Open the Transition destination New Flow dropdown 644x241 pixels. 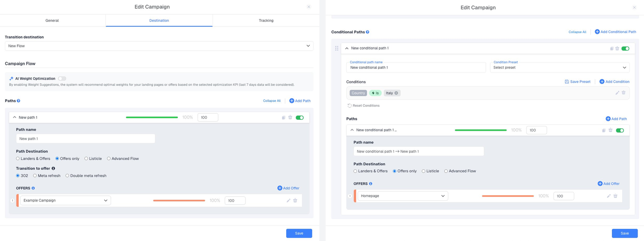[159, 46]
